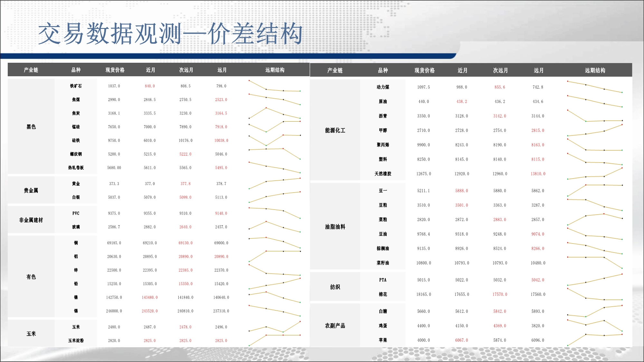Click the 142750.0 spot price for nickel
Image resolution: width=644 pixels, height=362 pixels.
pos(114,297)
